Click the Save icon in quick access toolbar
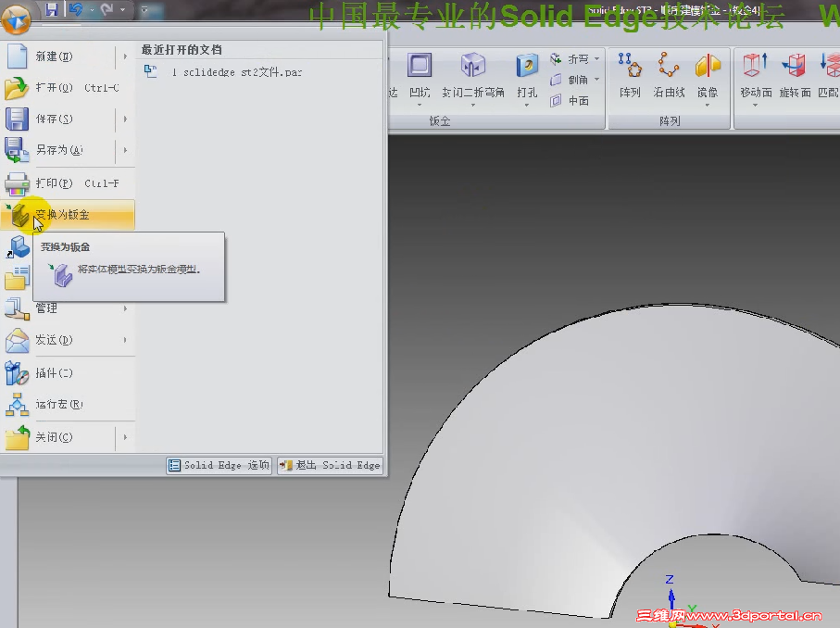The image size is (840, 628). click(x=52, y=9)
